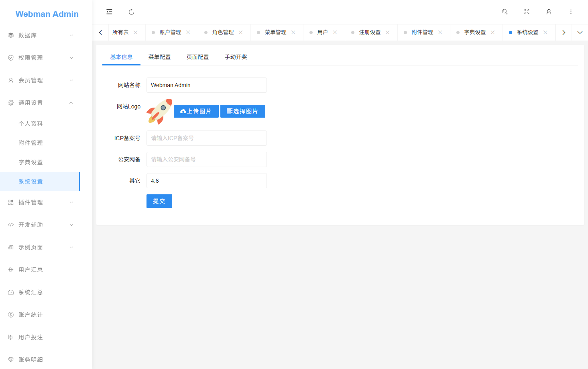Switch to the 手动开奖 tab

tap(236, 57)
